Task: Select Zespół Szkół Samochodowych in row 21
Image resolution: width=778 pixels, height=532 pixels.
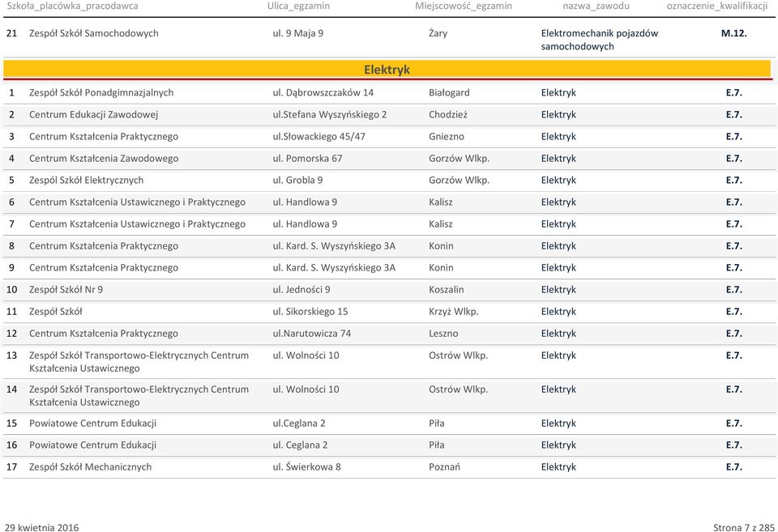Action: coord(94,33)
